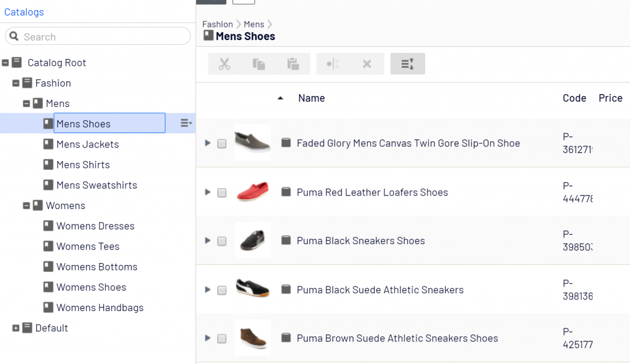Click the Fashion catalog icon in tree
The image size is (630, 364).
point(27,83)
